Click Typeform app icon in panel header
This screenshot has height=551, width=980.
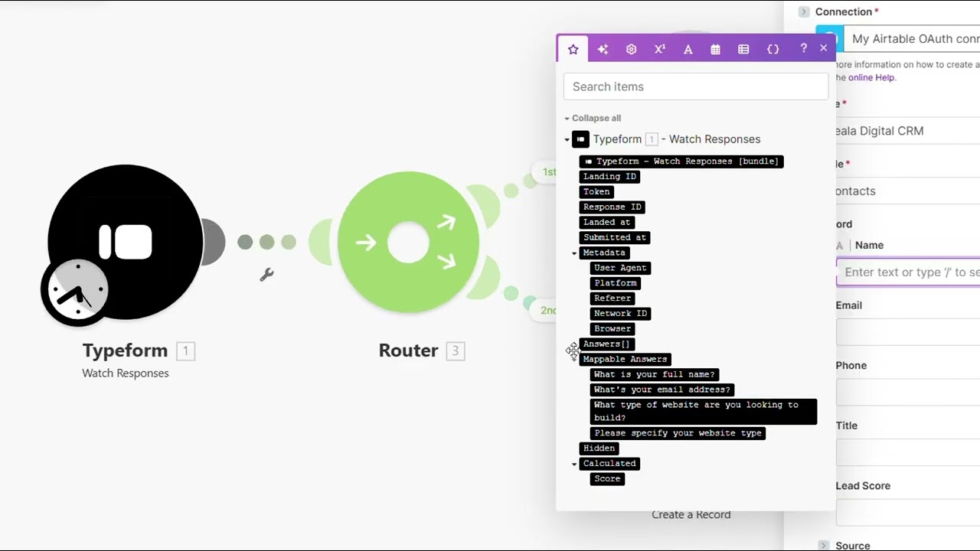tap(580, 139)
